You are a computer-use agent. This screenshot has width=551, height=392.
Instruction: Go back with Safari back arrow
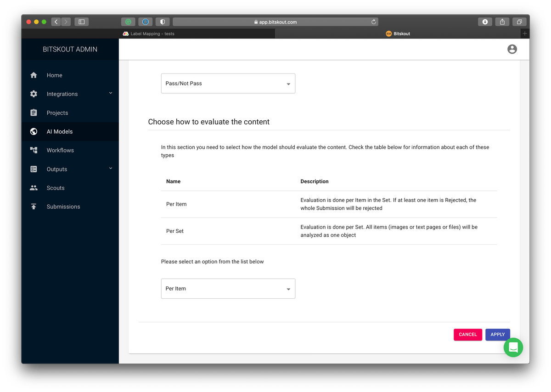click(x=56, y=22)
